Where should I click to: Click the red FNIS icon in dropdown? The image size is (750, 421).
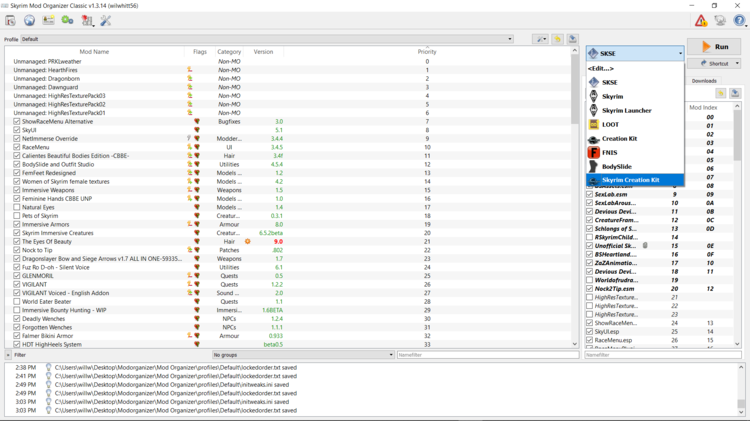[594, 153]
